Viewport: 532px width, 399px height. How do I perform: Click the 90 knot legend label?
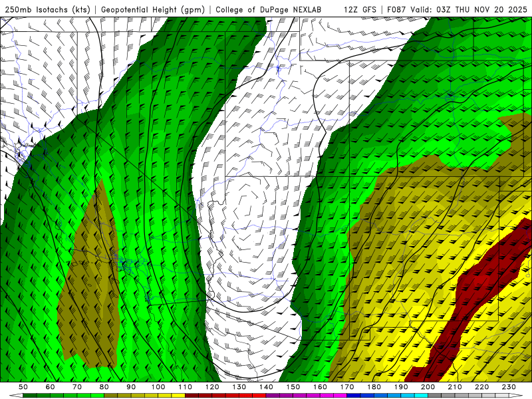131,387
